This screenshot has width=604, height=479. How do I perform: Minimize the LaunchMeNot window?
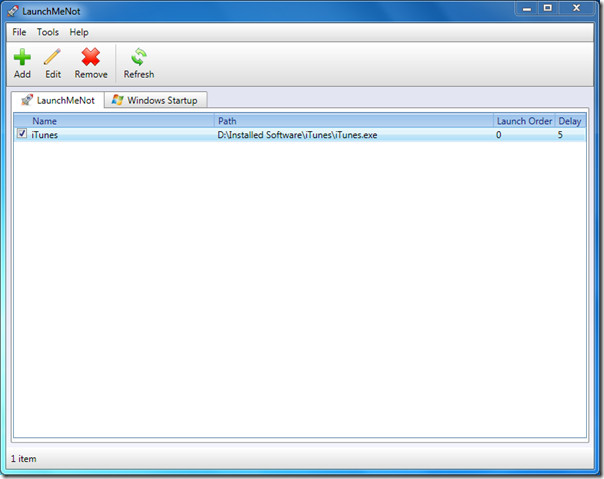click(527, 8)
